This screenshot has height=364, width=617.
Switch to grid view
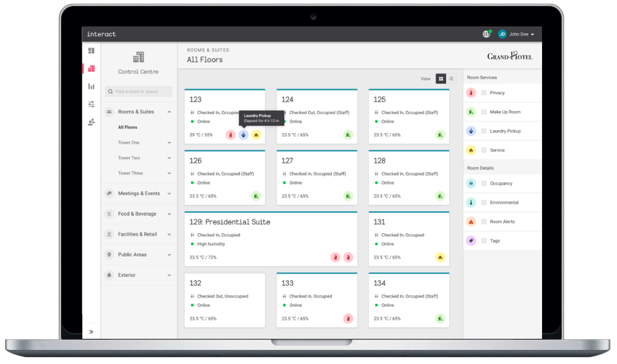(441, 79)
